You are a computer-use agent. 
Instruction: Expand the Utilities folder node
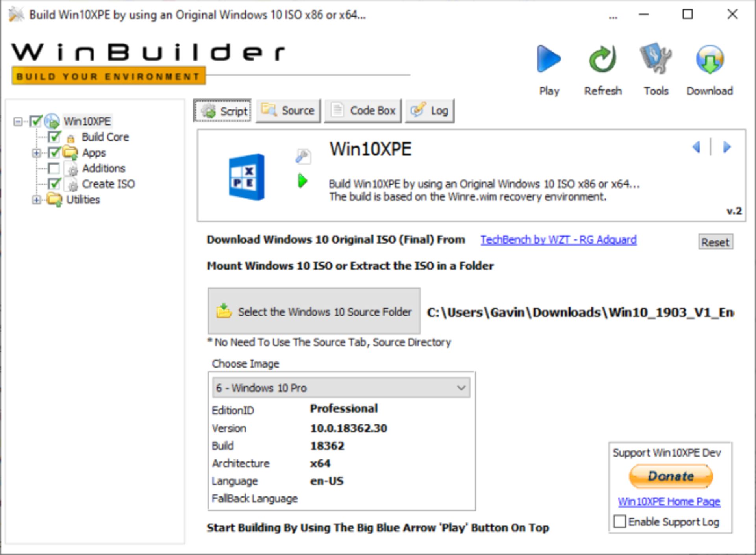point(36,200)
